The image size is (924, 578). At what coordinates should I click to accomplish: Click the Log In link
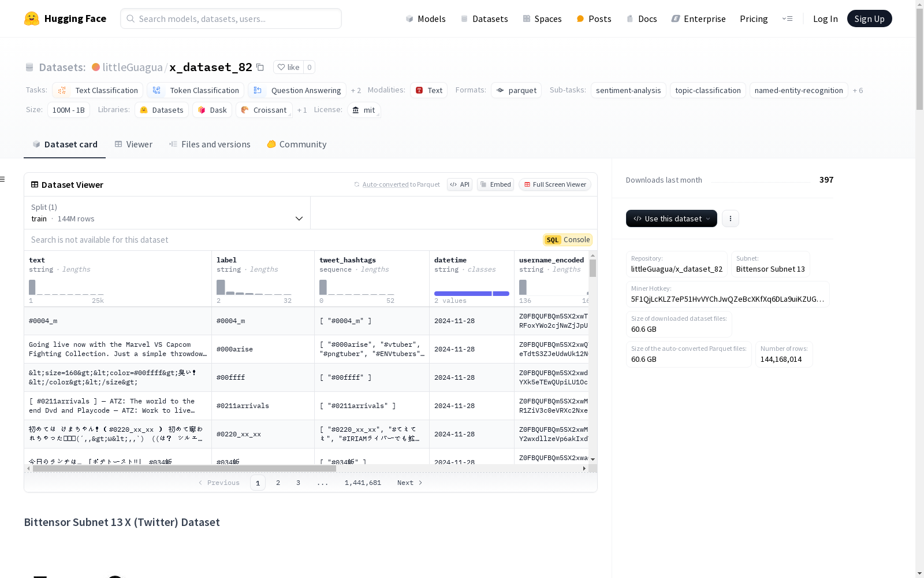(825, 19)
